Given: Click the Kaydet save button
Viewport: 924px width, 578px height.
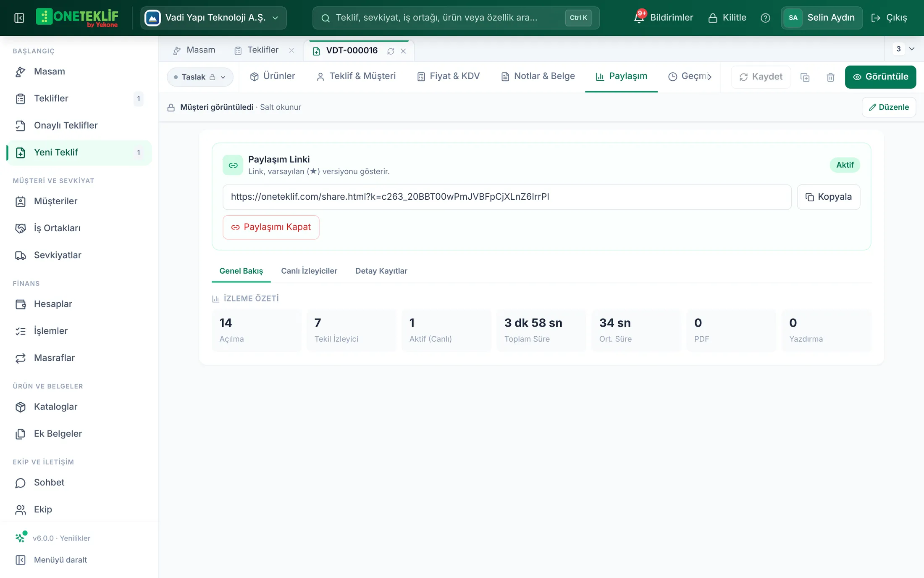Looking at the screenshot, I should click(761, 77).
